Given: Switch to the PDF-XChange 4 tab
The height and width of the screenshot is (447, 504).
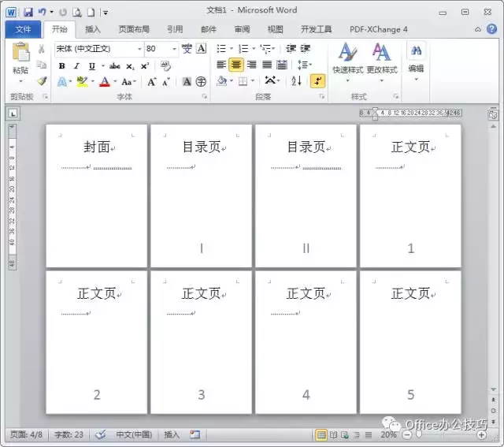Looking at the screenshot, I should click(x=378, y=29).
